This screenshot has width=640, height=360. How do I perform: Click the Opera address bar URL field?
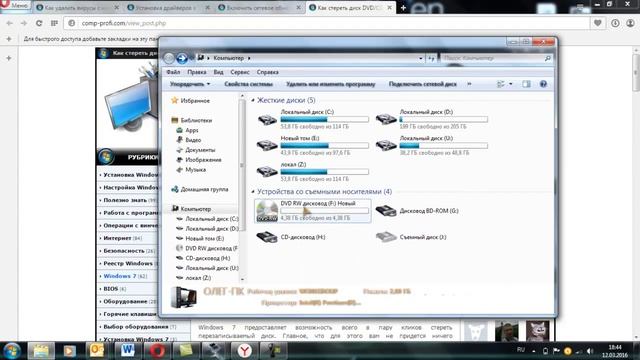click(327, 23)
